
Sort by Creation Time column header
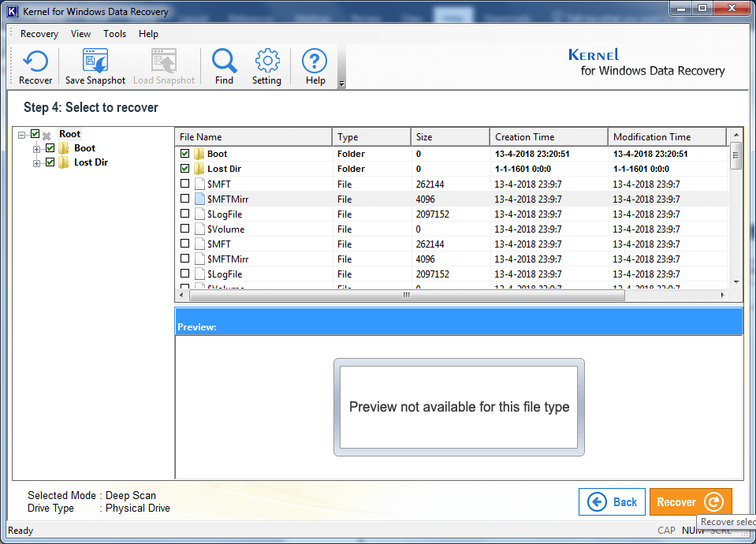tap(549, 137)
